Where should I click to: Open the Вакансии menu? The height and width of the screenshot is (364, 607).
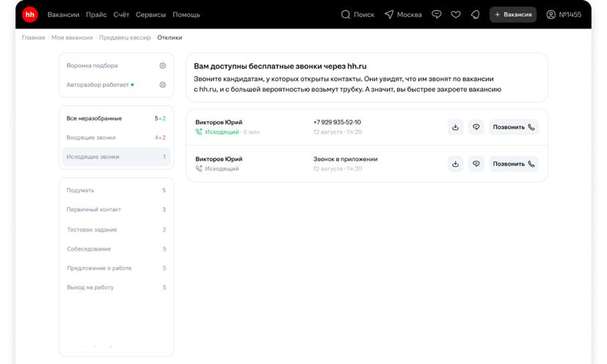[63, 15]
